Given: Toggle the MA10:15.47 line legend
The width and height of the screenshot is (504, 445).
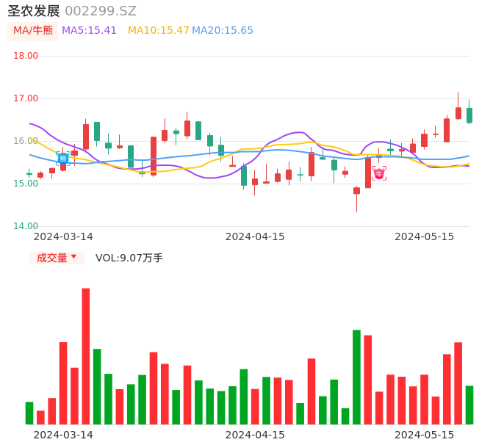Looking at the screenshot, I should point(158,31).
